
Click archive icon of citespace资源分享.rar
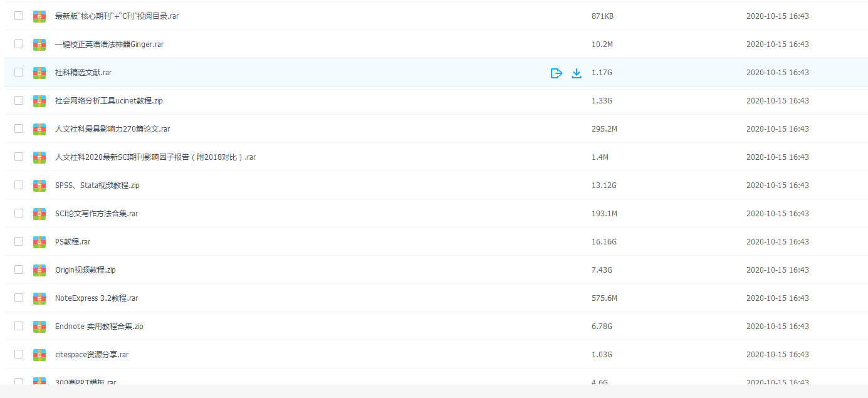(39, 355)
